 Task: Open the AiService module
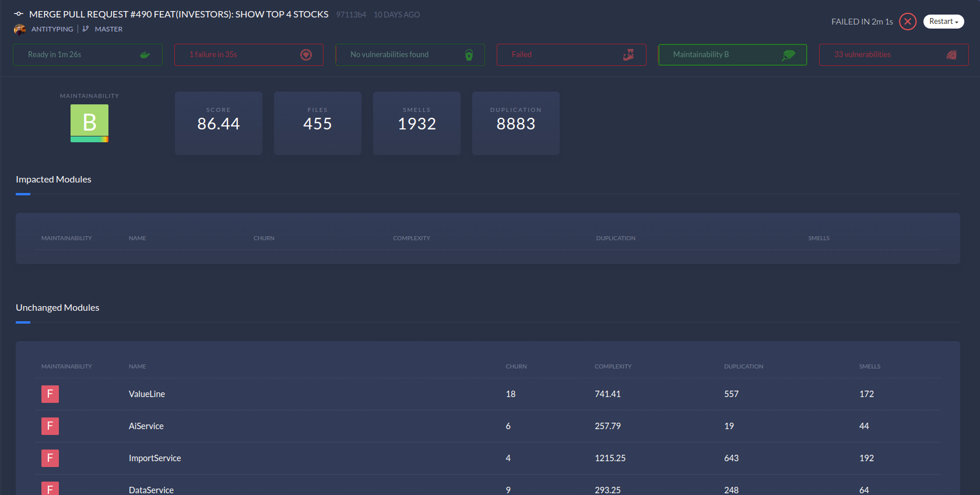point(146,426)
